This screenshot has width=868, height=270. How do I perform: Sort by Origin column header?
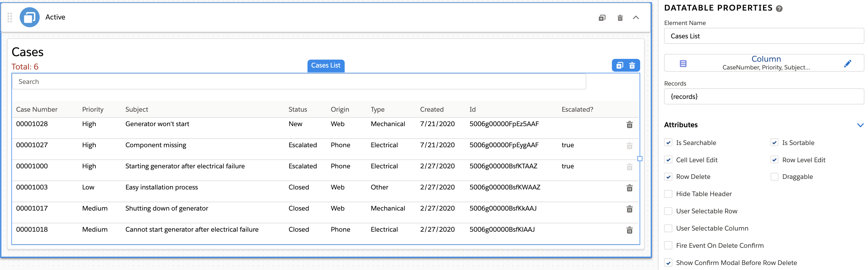click(340, 109)
